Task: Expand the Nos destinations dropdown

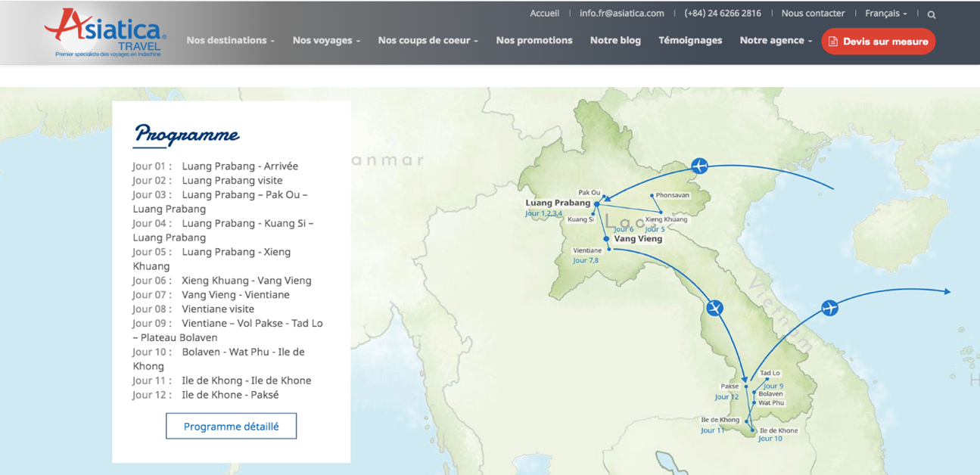Action: pos(230,41)
